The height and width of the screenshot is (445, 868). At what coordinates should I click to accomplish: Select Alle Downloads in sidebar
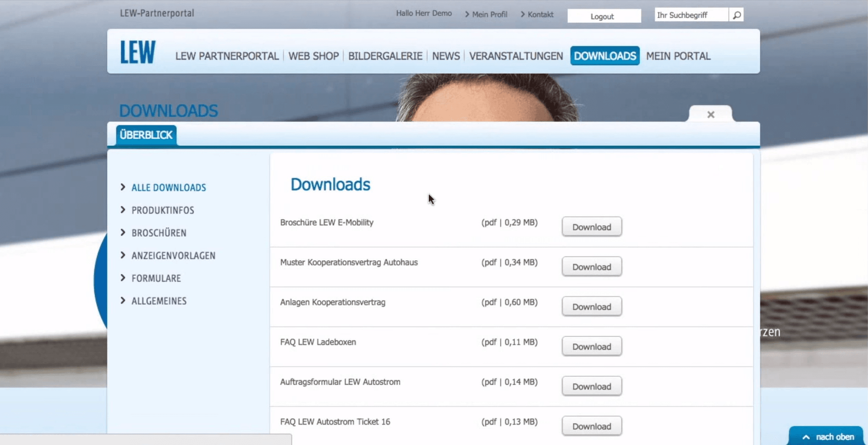pos(168,187)
